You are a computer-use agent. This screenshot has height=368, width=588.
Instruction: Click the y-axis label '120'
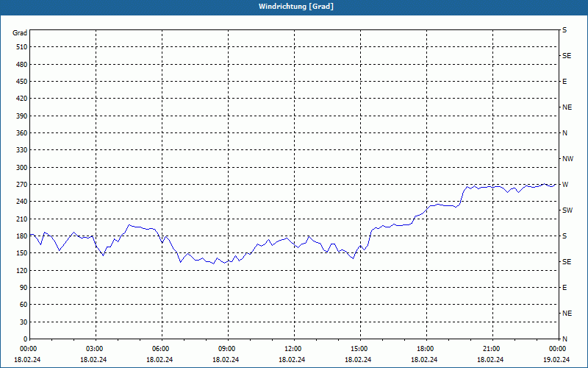click(22, 271)
